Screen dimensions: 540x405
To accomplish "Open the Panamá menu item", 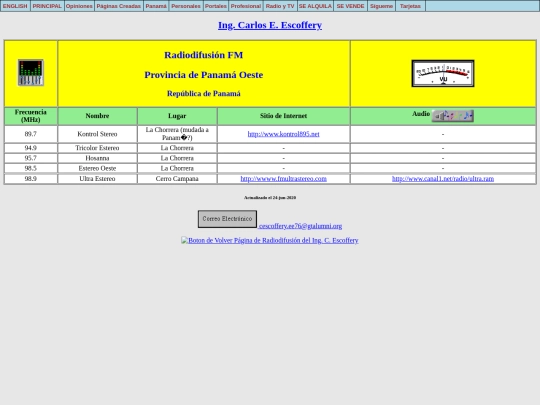I will (x=156, y=6).
